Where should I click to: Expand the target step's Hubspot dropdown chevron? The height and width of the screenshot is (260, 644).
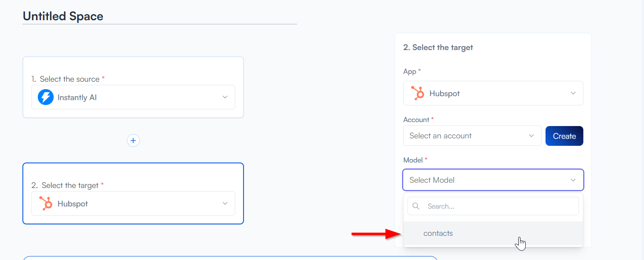tap(225, 203)
